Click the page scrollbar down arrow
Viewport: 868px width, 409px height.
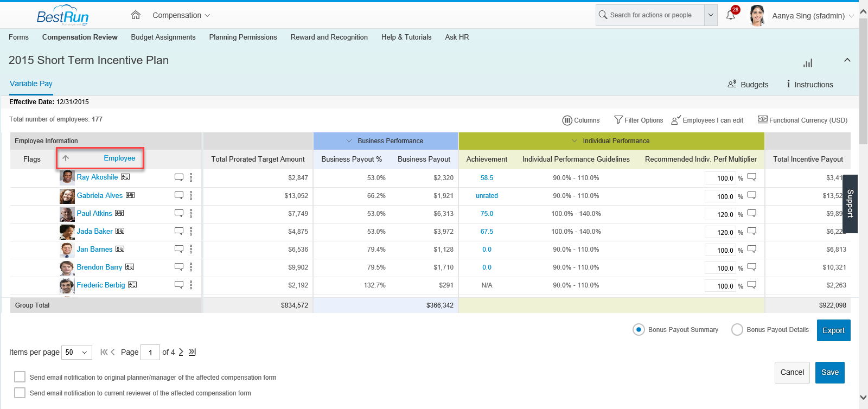(x=863, y=398)
